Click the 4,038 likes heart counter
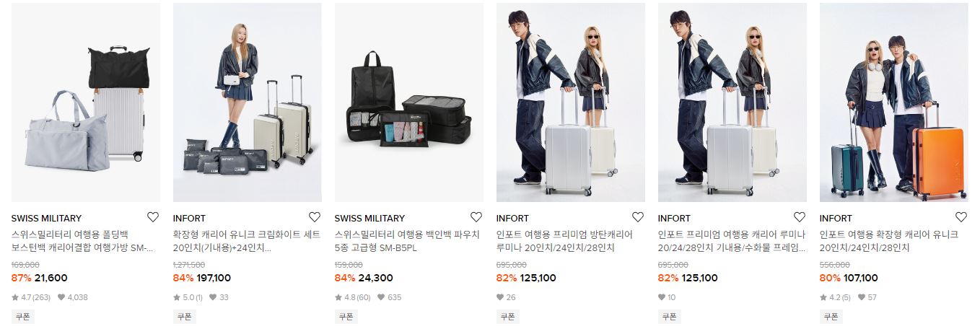 (x=73, y=297)
